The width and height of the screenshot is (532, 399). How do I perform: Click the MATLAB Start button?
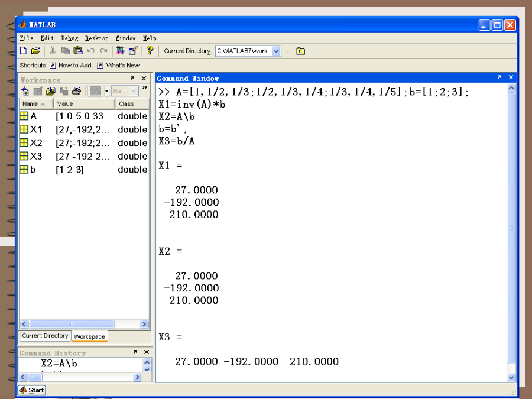(31, 390)
